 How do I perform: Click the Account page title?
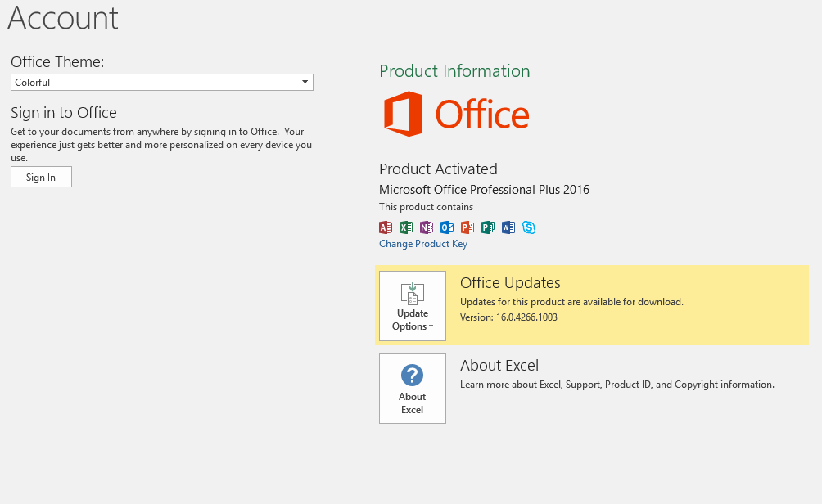tap(63, 18)
